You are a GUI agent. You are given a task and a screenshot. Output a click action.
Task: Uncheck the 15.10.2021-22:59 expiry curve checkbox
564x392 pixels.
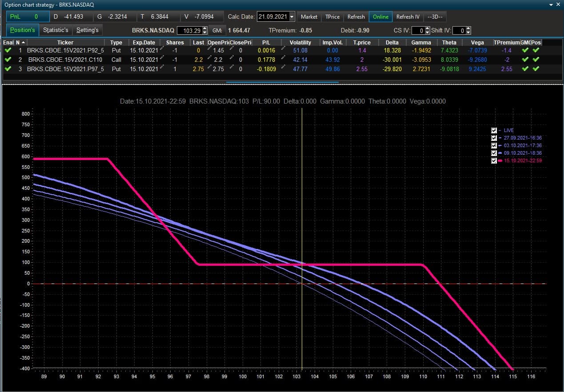(x=494, y=160)
